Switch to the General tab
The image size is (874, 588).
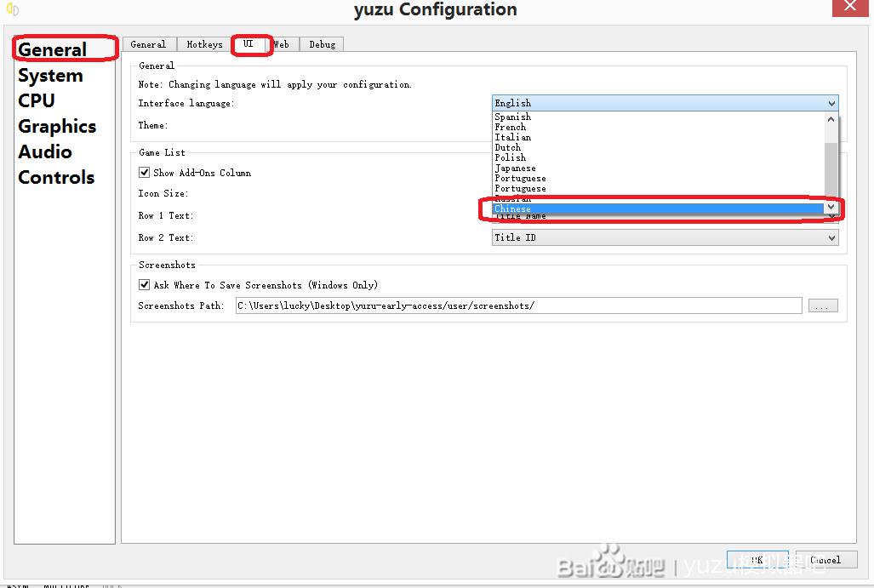click(x=149, y=44)
